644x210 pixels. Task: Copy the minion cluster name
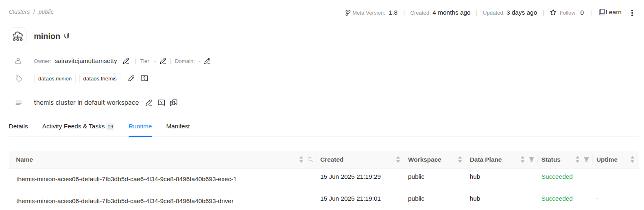point(67,36)
